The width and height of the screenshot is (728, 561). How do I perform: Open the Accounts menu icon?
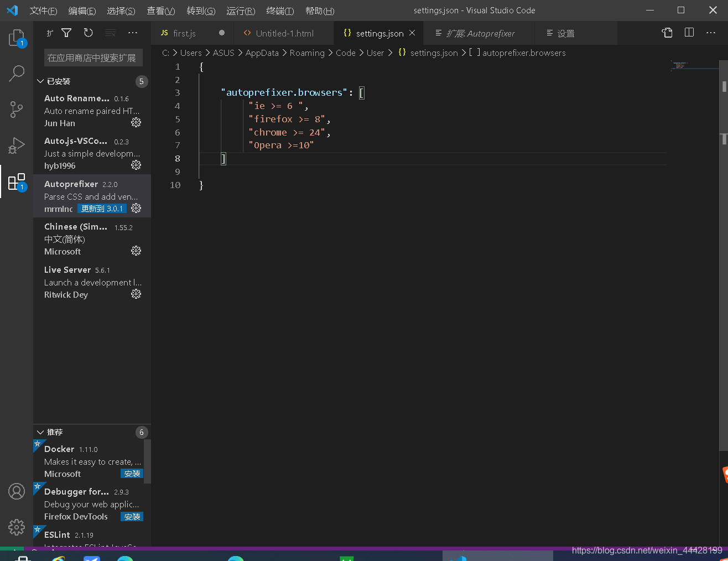coord(17,491)
